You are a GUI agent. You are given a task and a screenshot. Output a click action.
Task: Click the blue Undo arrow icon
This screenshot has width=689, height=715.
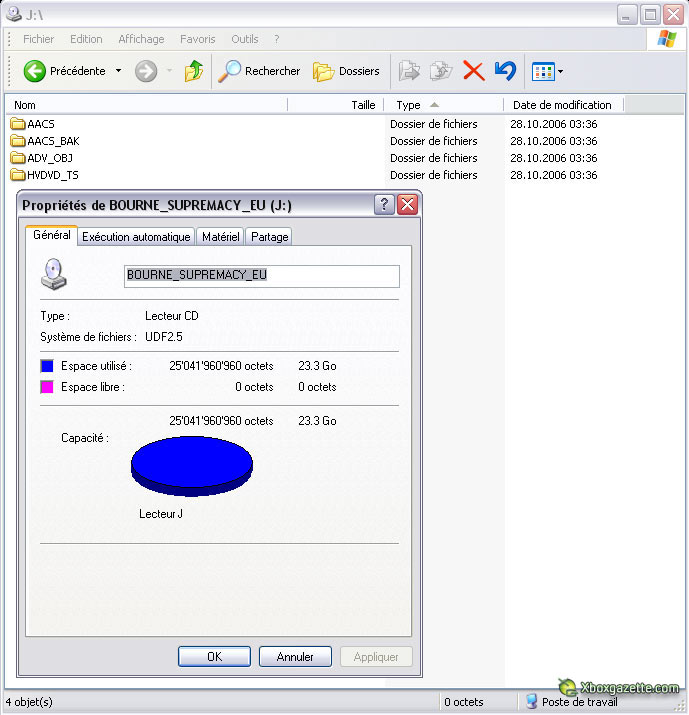pos(505,71)
